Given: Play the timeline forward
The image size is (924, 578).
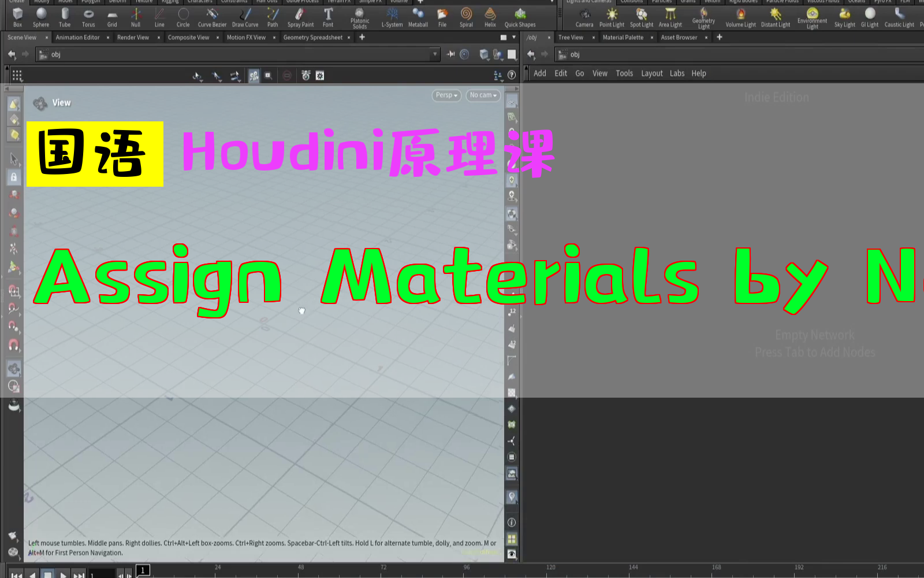Looking at the screenshot, I should coord(64,575).
